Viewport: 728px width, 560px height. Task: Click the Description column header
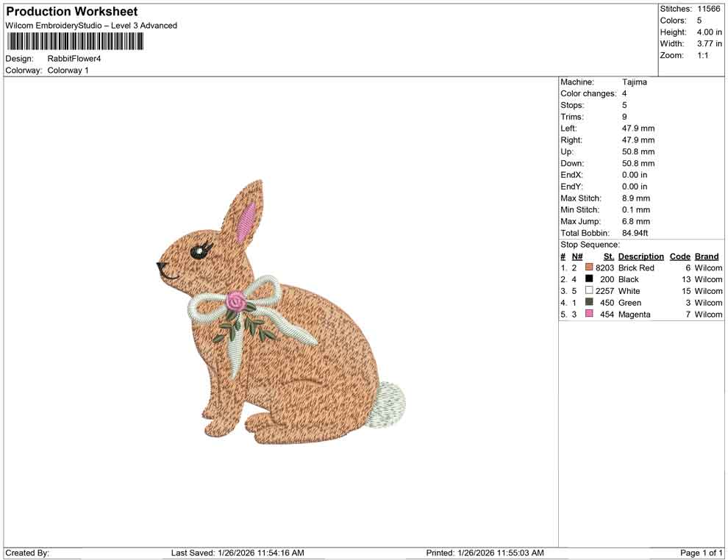click(640, 256)
